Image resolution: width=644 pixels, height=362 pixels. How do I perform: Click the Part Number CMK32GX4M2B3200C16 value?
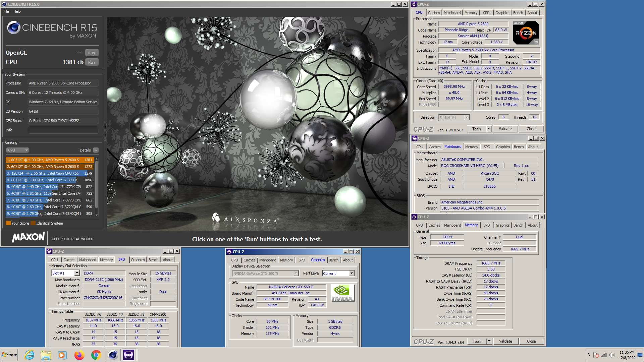pyautogui.click(x=104, y=298)
